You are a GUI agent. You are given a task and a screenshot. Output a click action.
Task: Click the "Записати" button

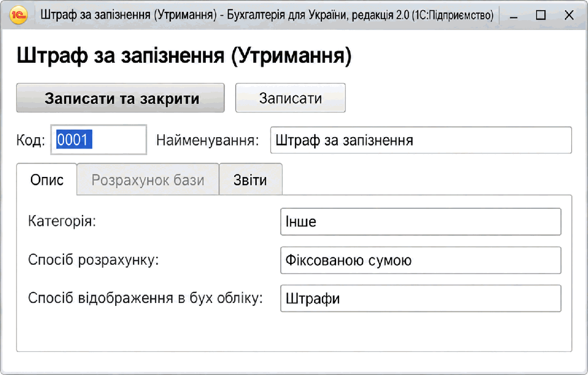point(291,98)
